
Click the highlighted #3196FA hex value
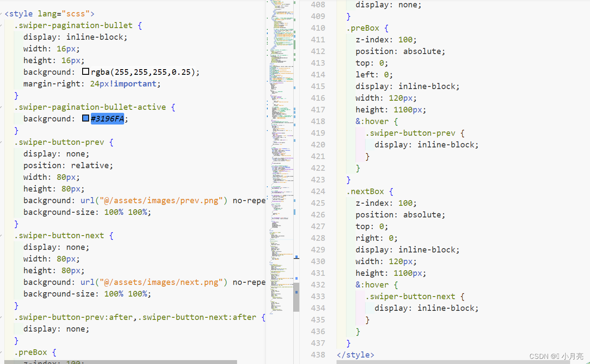tap(107, 118)
